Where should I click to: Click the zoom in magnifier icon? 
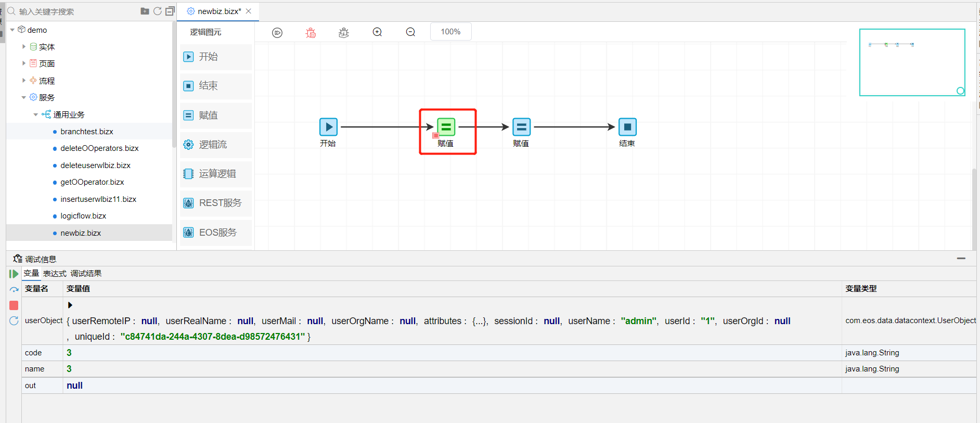377,32
